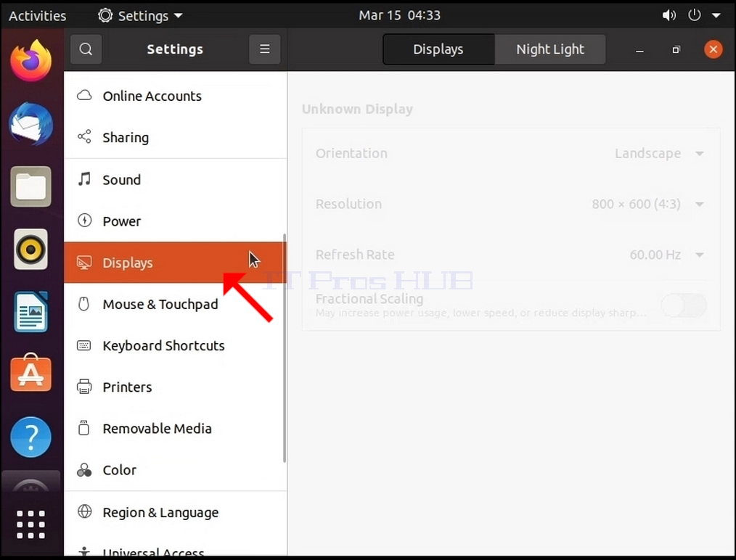Open the Help question mark icon
The image size is (736, 560).
click(31, 437)
